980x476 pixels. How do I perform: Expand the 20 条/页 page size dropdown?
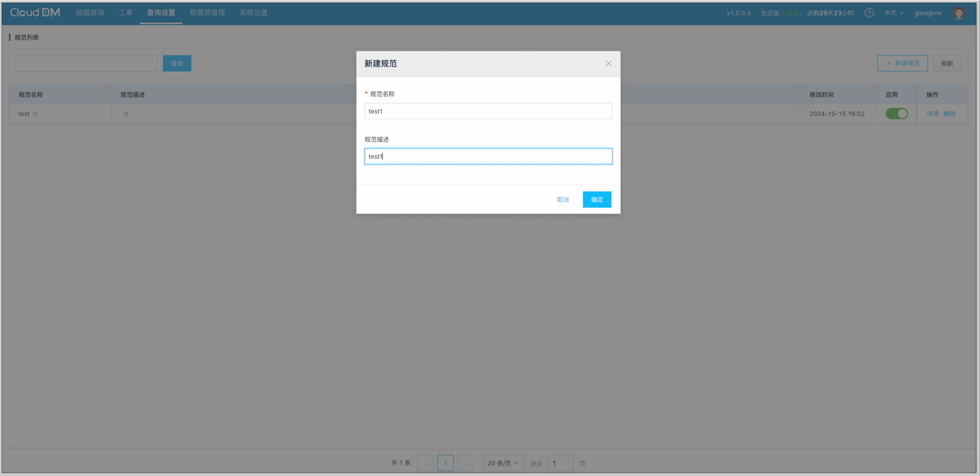(x=503, y=463)
